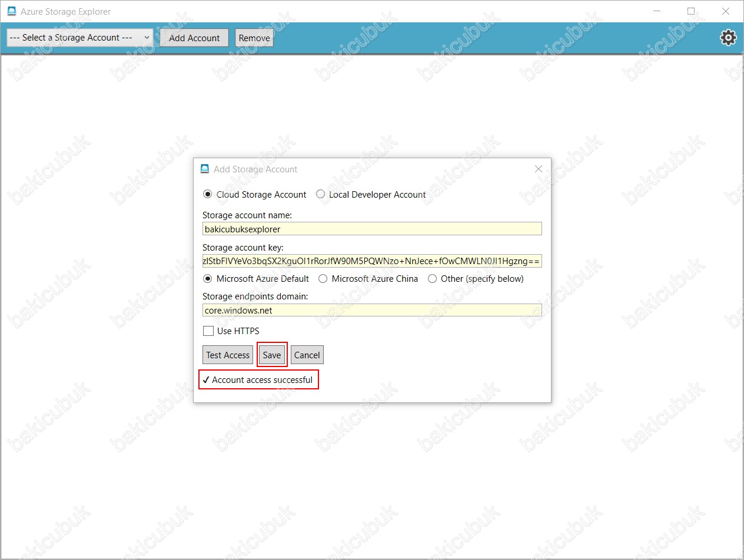The height and width of the screenshot is (560, 744).
Task: Open the settings gear icon
Action: pos(728,38)
